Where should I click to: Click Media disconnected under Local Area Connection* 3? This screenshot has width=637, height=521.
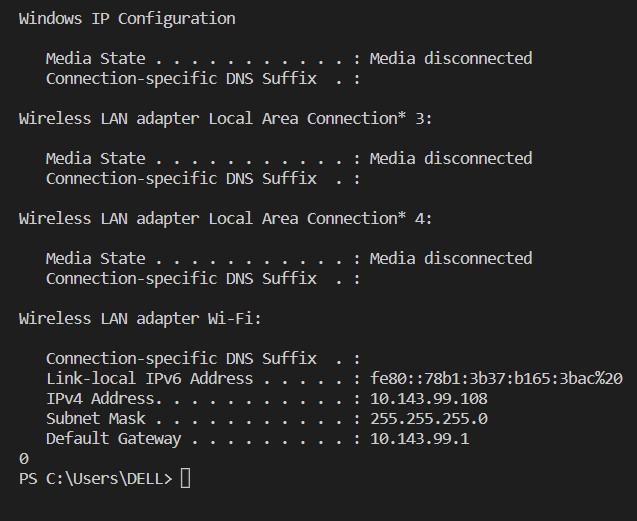pyautogui.click(x=450, y=158)
